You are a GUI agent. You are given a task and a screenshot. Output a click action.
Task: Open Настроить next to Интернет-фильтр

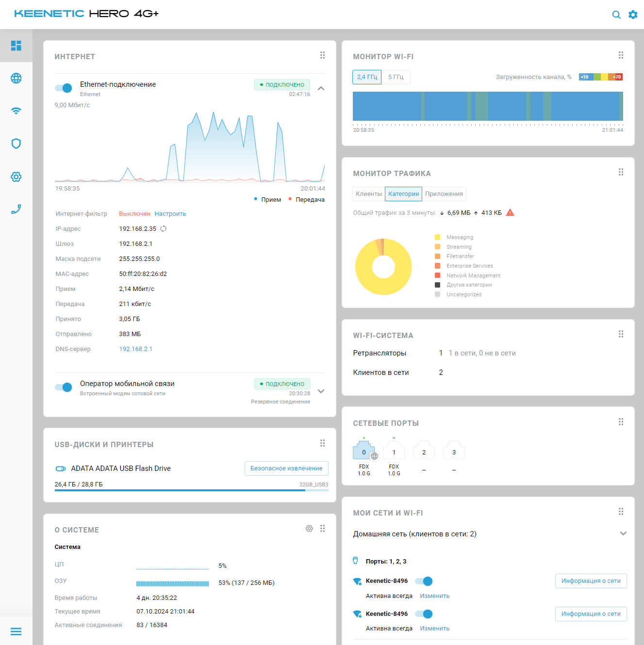click(x=170, y=213)
